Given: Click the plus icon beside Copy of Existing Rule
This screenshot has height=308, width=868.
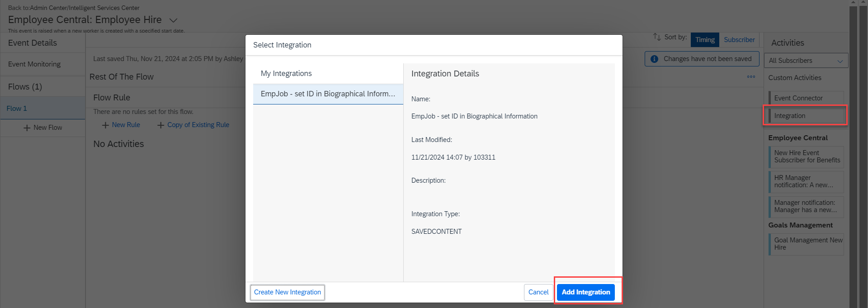Looking at the screenshot, I should 160,125.
